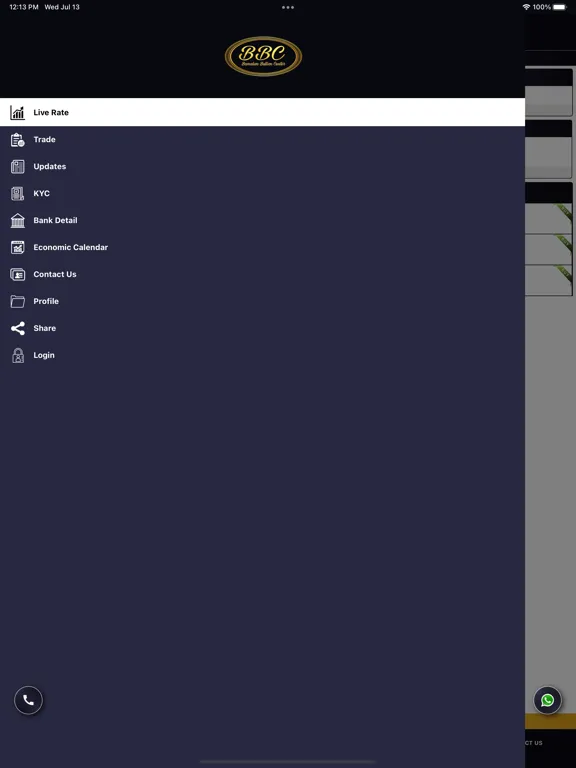Image resolution: width=576 pixels, height=768 pixels.
Task: Click the Bank Detail building icon
Action: point(18,220)
